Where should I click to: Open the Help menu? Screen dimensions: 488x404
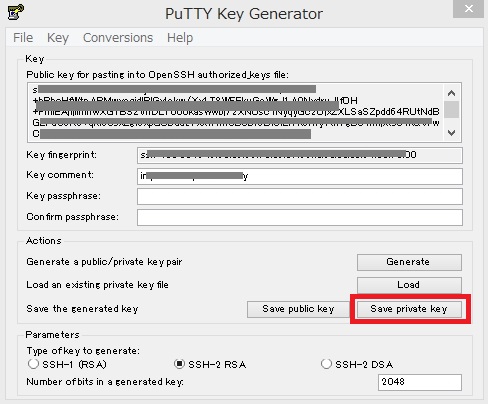[x=180, y=38]
